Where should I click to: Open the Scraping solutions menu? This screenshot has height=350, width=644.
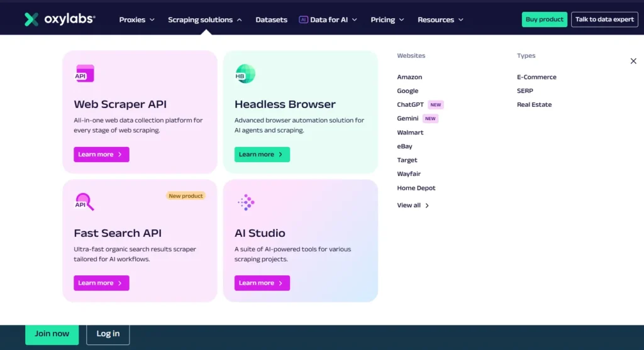click(x=205, y=19)
